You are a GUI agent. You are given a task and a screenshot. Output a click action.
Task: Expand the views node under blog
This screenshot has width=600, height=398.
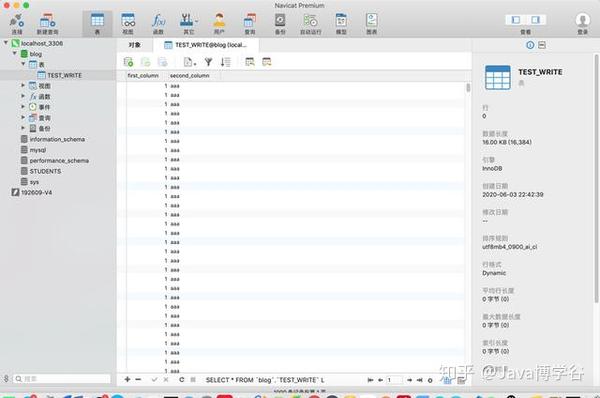tap(23, 86)
